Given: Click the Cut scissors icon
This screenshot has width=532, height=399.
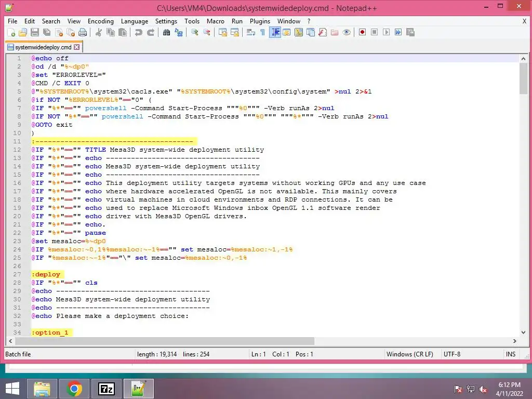Looking at the screenshot, I should pos(99,32).
